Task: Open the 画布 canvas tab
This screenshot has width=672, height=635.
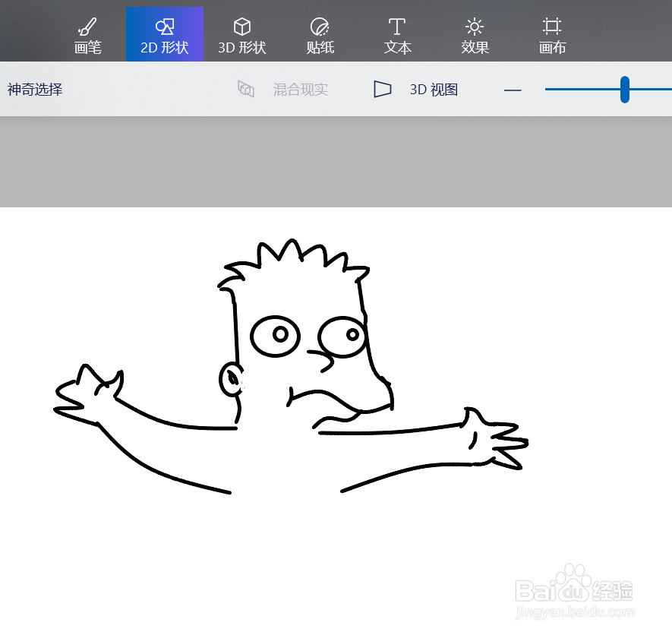Action: pyautogui.click(x=552, y=34)
